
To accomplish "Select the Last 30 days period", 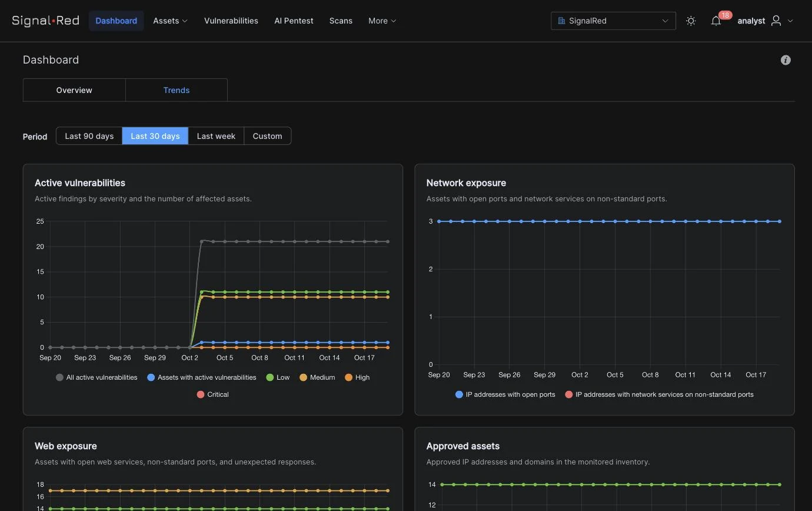I will [155, 136].
